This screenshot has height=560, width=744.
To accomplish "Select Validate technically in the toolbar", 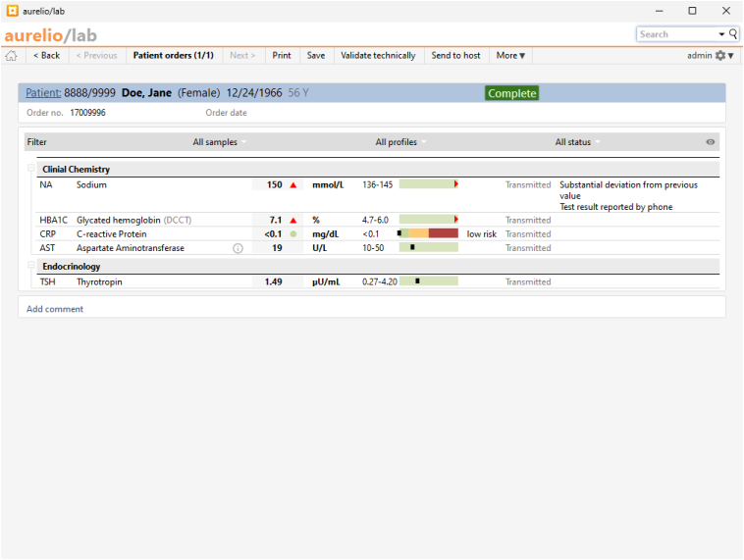I will (378, 56).
